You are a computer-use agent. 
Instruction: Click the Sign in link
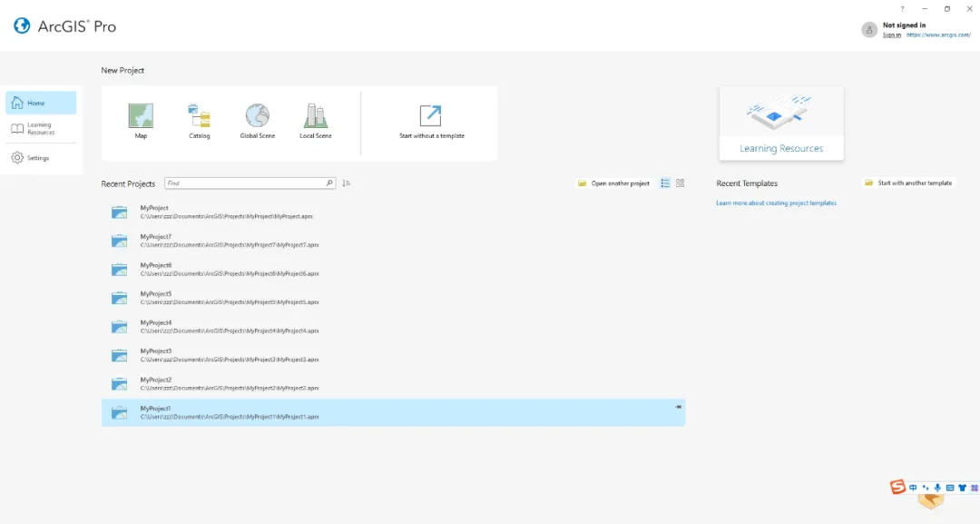[x=892, y=35]
